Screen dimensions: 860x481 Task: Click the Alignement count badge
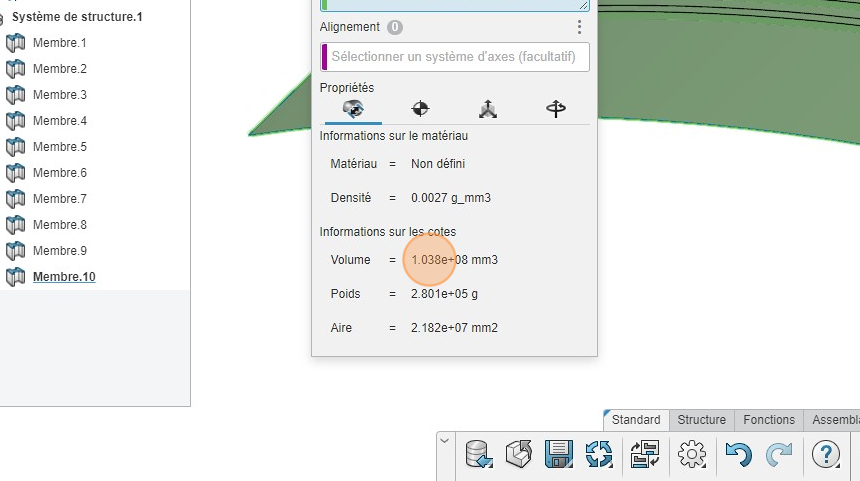coord(394,27)
